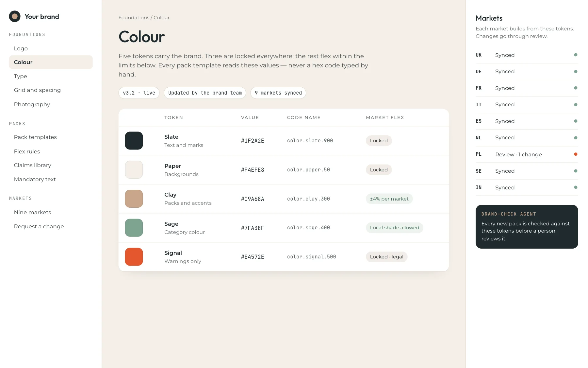Click the 9 markets synced chip
This screenshot has height=368, width=588.
point(278,93)
